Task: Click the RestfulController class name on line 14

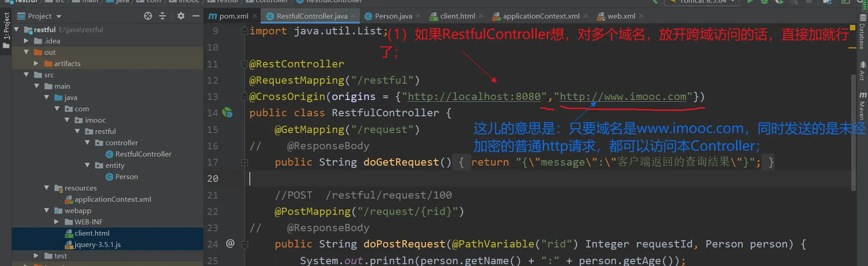Action: [x=385, y=113]
